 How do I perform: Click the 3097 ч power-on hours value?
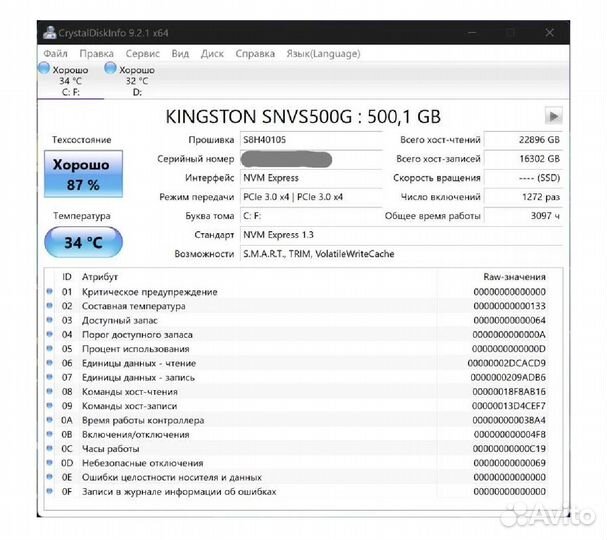point(523,216)
